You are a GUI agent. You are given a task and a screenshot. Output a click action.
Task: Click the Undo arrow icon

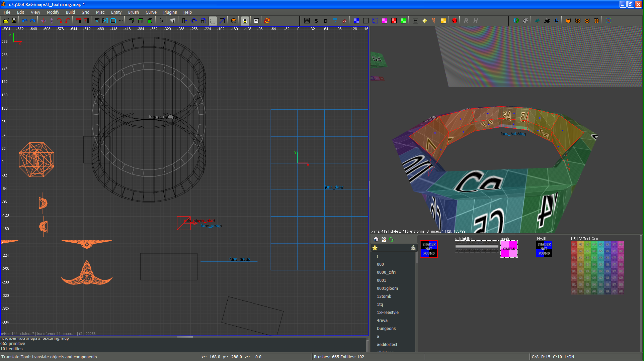click(24, 21)
